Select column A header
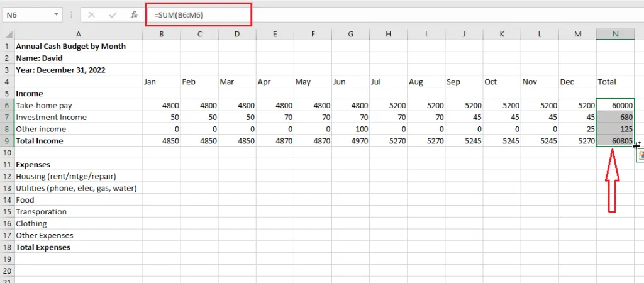The height and width of the screenshot is (283, 644). (x=79, y=34)
